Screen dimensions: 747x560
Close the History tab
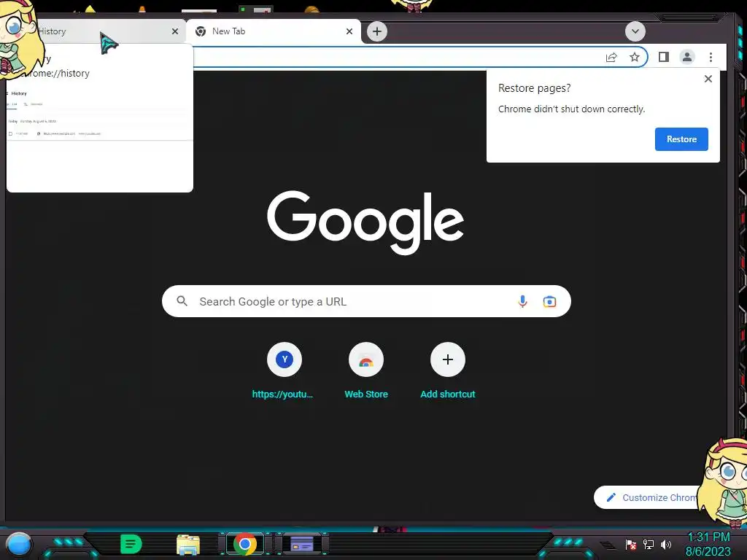tap(175, 31)
